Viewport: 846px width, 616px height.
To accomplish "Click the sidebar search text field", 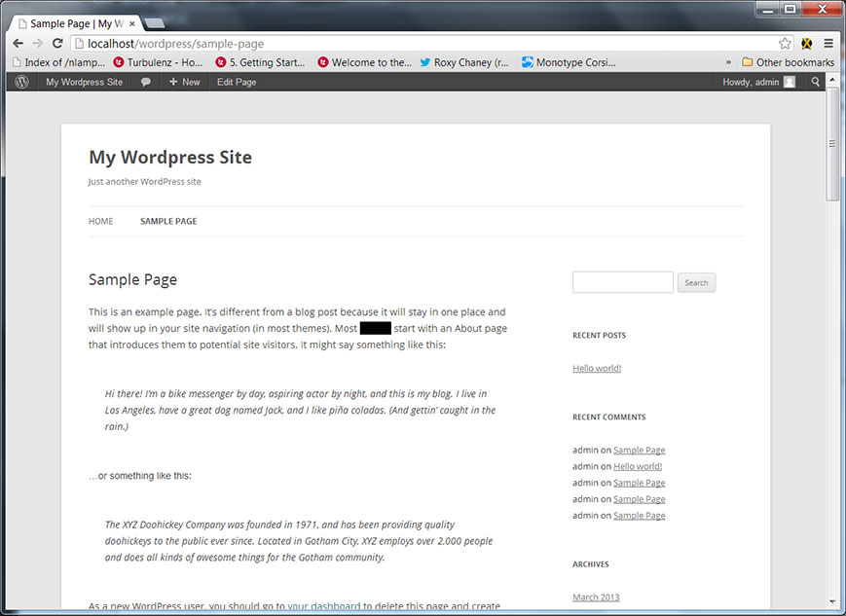I will click(623, 282).
